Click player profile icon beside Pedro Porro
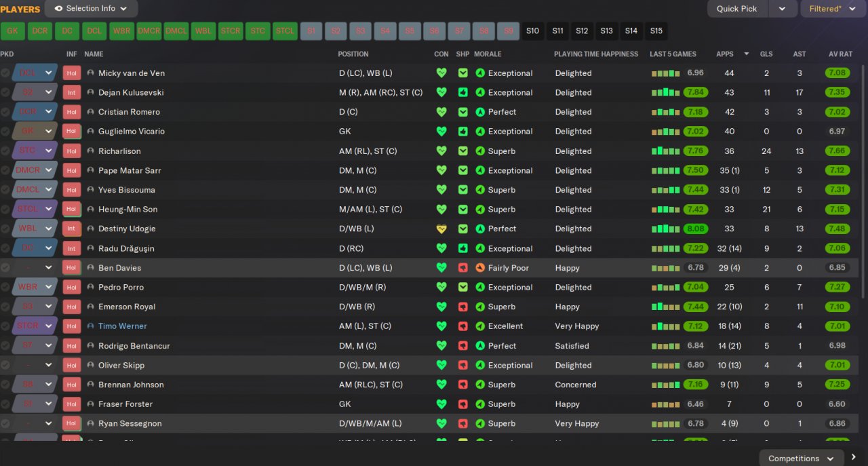This screenshot has height=466, width=868. pos(91,287)
